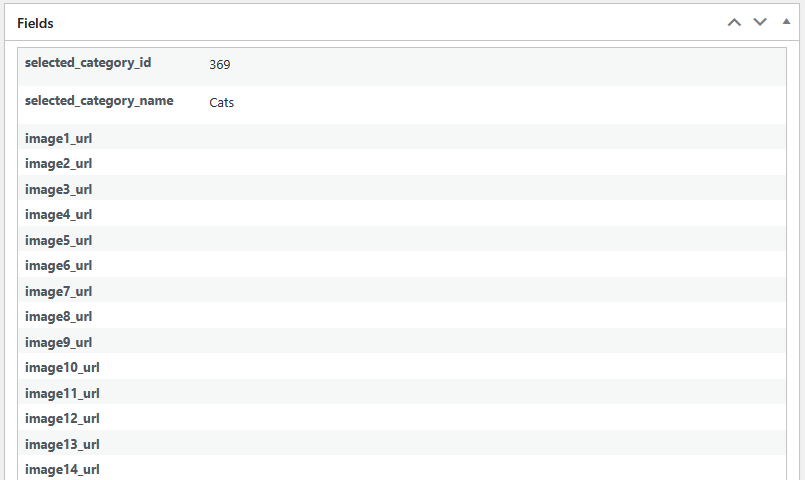Image resolution: width=805 pixels, height=480 pixels.
Task: Click the Fields panel heading
Action: pos(36,22)
